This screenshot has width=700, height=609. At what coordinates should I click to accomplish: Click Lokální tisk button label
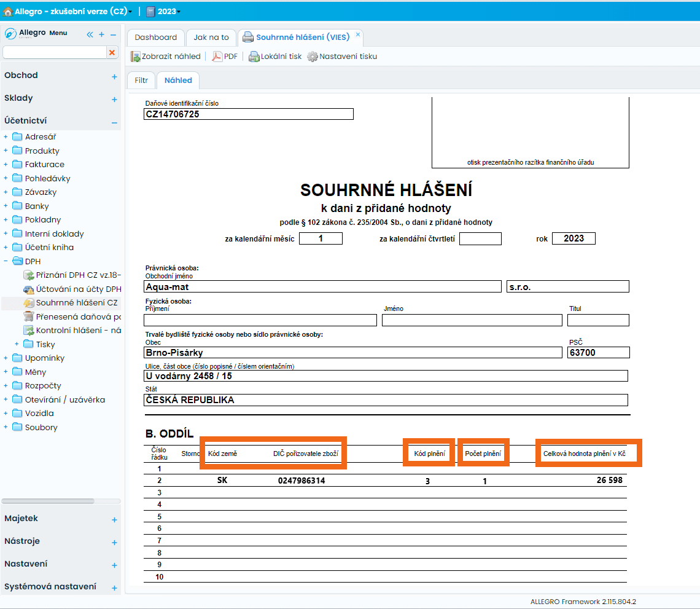(281, 57)
